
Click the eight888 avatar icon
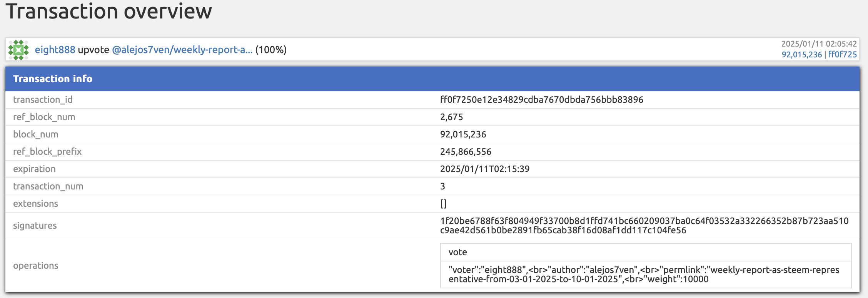click(x=18, y=50)
